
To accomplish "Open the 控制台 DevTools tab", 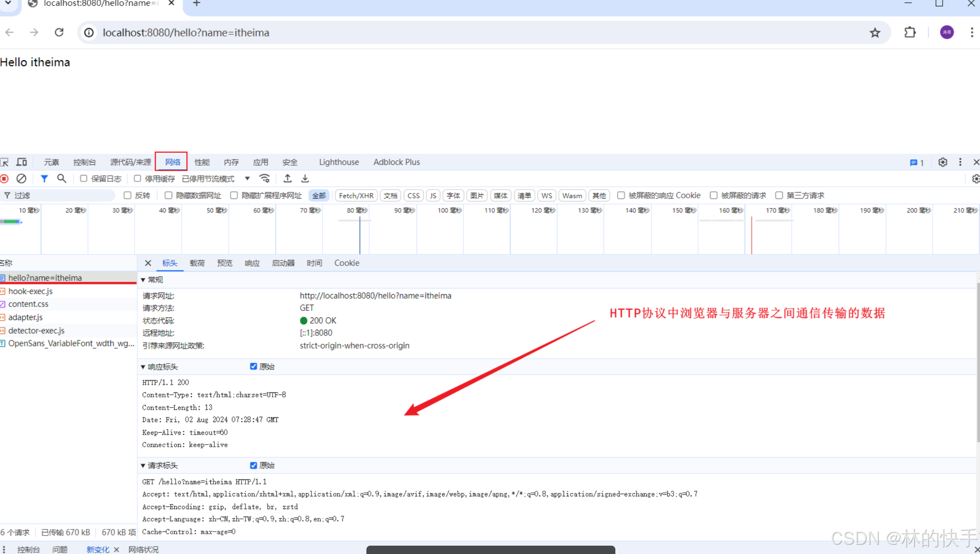I will (84, 162).
